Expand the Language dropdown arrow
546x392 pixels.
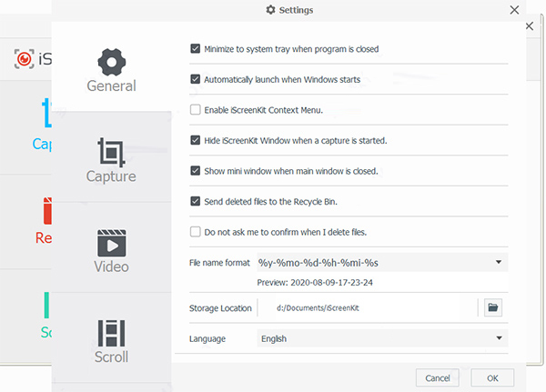tap(499, 338)
